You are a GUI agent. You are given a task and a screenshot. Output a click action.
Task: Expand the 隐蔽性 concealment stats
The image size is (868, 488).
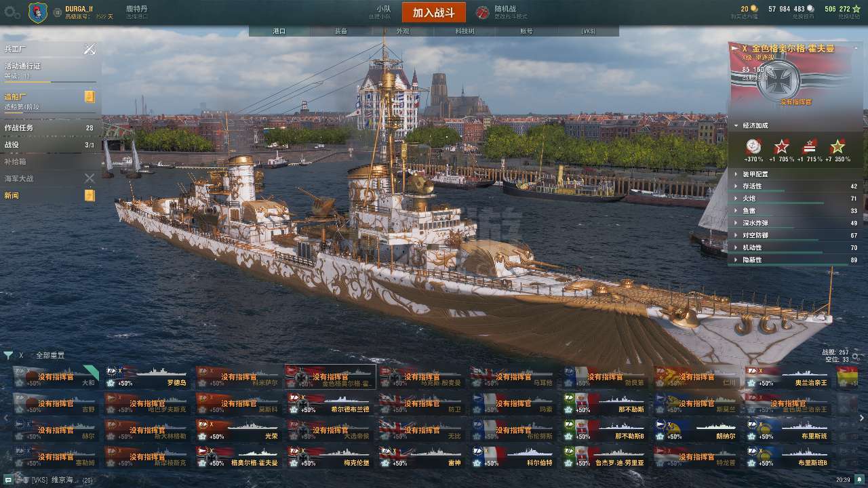click(796, 260)
